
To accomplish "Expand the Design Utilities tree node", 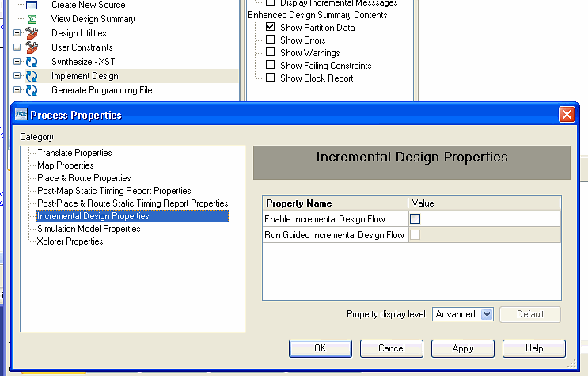I will (x=17, y=33).
